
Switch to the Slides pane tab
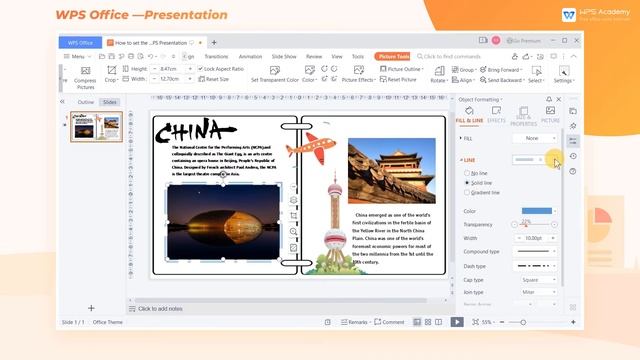click(109, 102)
